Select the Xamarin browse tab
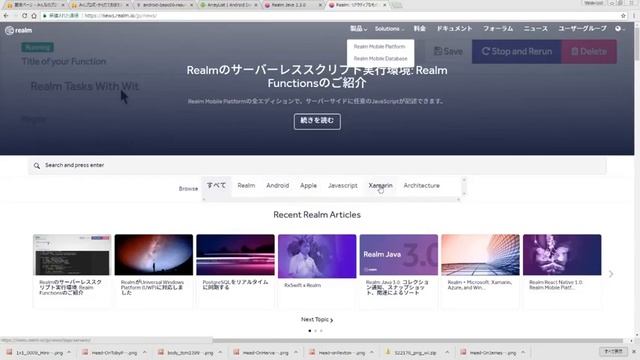 [x=380, y=185]
